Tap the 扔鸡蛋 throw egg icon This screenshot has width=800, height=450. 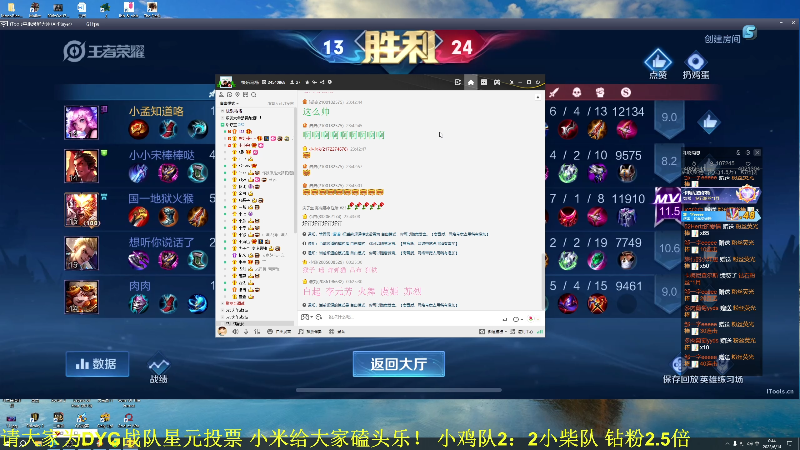696,65
